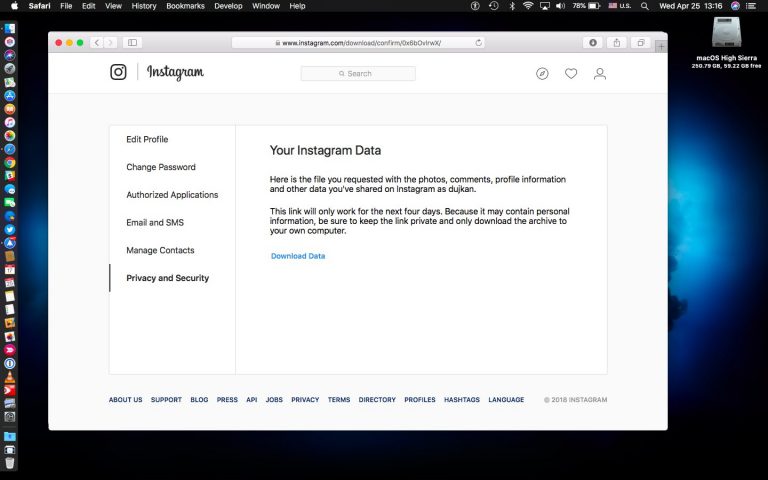Open PRESS footer link

(227, 400)
